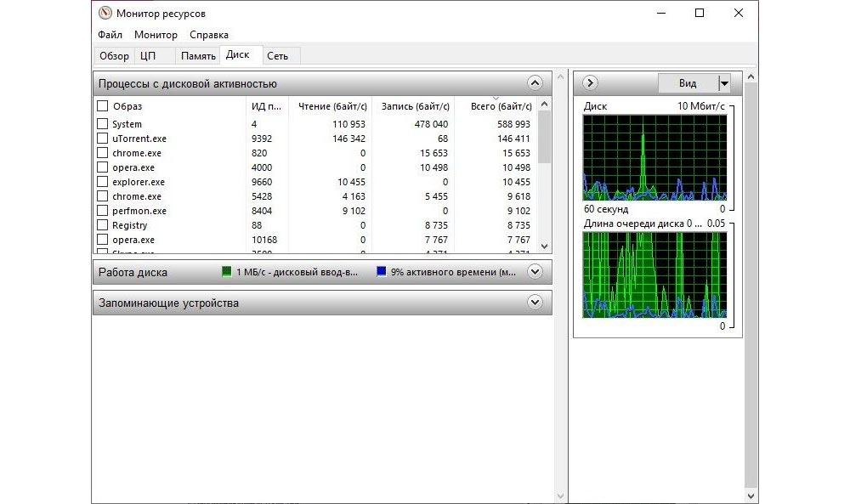Check the explorer.exe checkbox

click(103, 182)
